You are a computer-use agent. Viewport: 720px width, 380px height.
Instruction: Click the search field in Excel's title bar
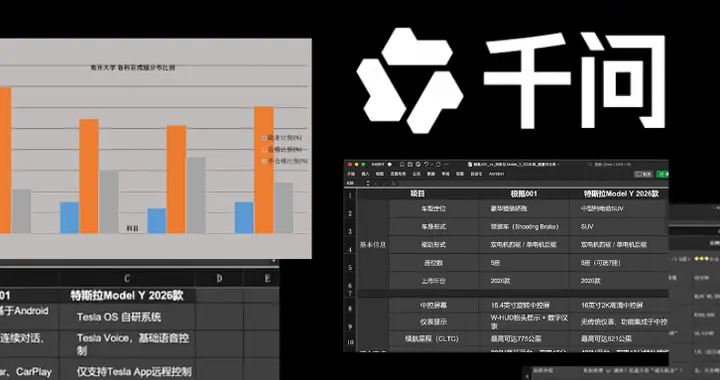tap(609, 164)
